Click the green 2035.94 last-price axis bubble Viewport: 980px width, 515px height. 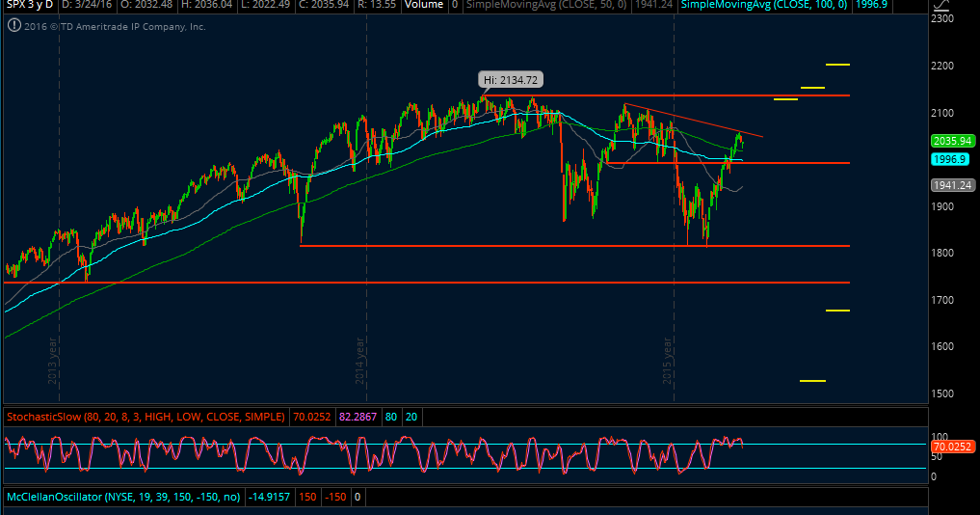point(951,142)
